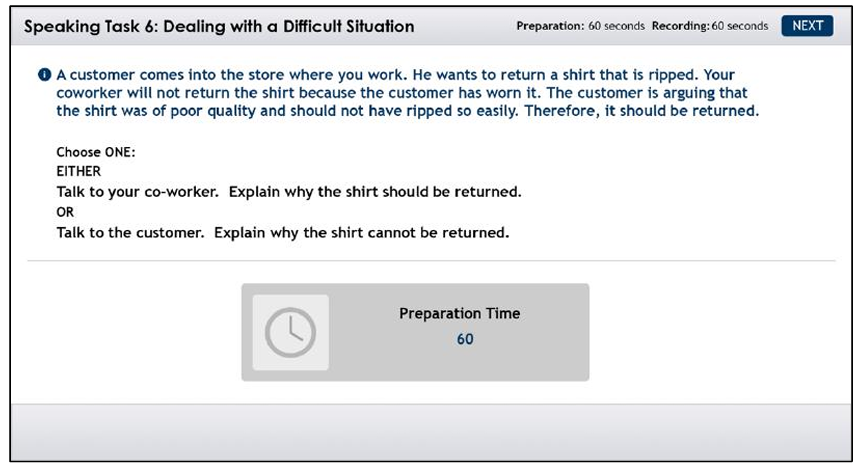Click the 'Choose ONE:' instruction text
Image resolution: width=866 pixels, height=470 pixels.
click(x=96, y=152)
